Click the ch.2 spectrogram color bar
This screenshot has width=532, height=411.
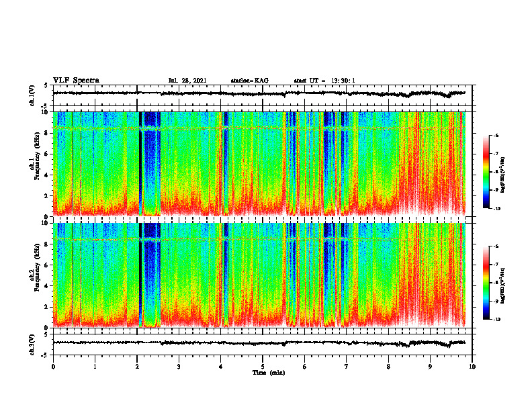(486, 283)
